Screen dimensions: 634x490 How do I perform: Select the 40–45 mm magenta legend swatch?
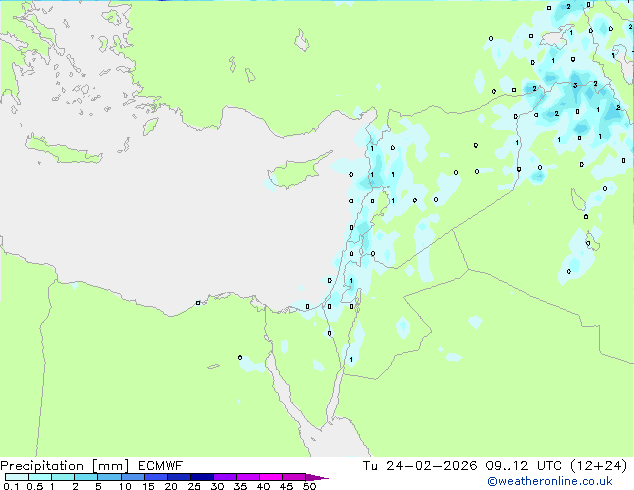point(271,477)
